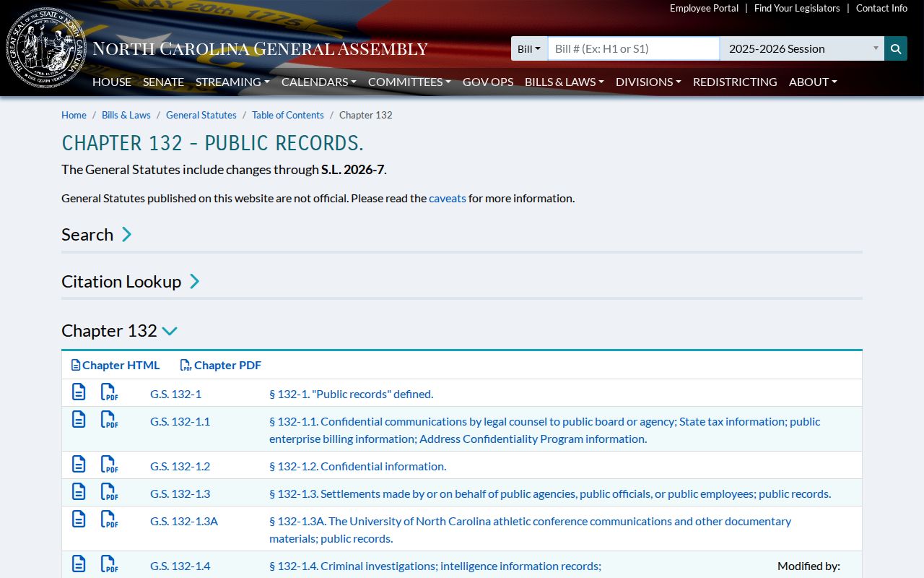Open § 132-1.1 Confidential communications by legal counsel
Image resolution: width=924 pixels, height=578 pixels.
pos(545,430)
